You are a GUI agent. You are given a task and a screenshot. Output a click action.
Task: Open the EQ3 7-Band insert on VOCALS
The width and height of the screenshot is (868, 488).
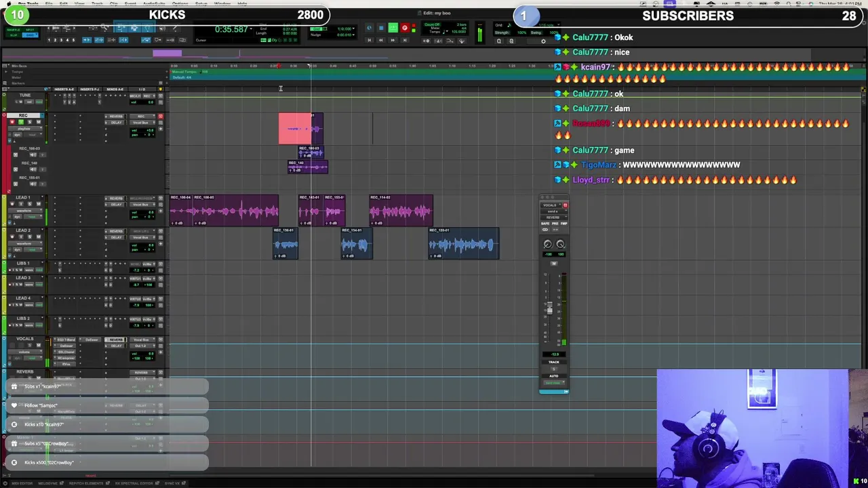[65, 340]
